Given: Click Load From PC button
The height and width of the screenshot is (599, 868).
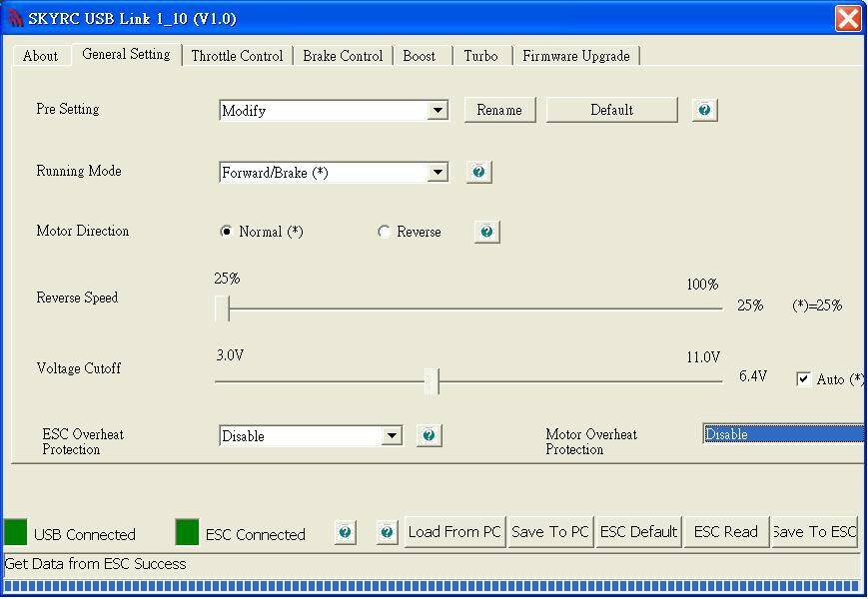Looking at the screenshot, I should (454, 531).
